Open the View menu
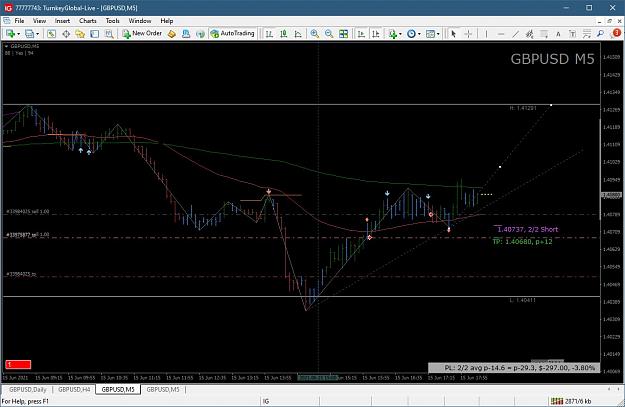 click(39, 21)
